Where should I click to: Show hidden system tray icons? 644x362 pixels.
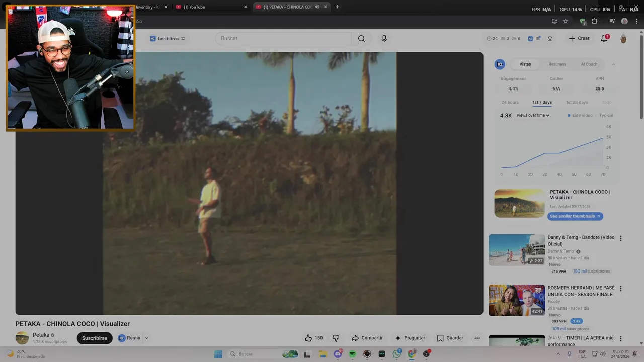(x=559, y=354)
